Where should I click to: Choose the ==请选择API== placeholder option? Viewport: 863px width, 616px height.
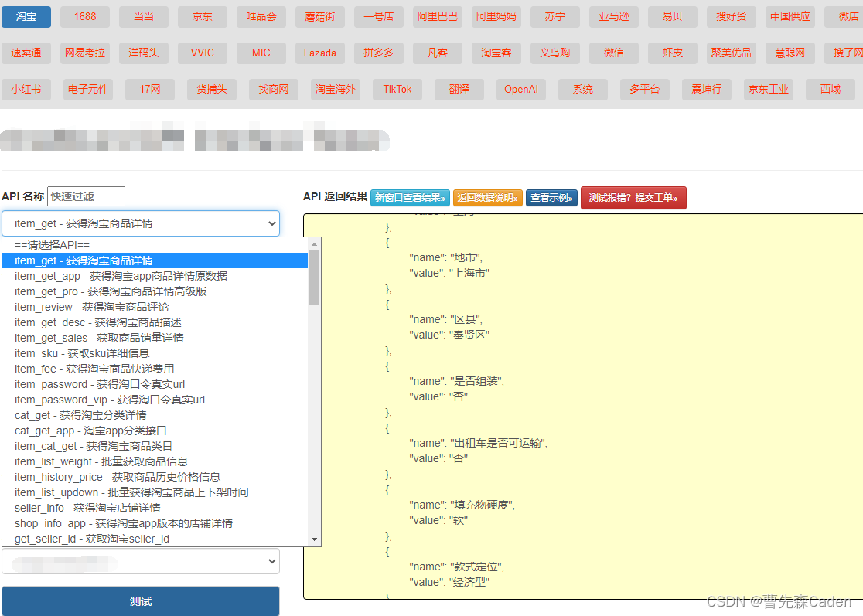(155, 245)
